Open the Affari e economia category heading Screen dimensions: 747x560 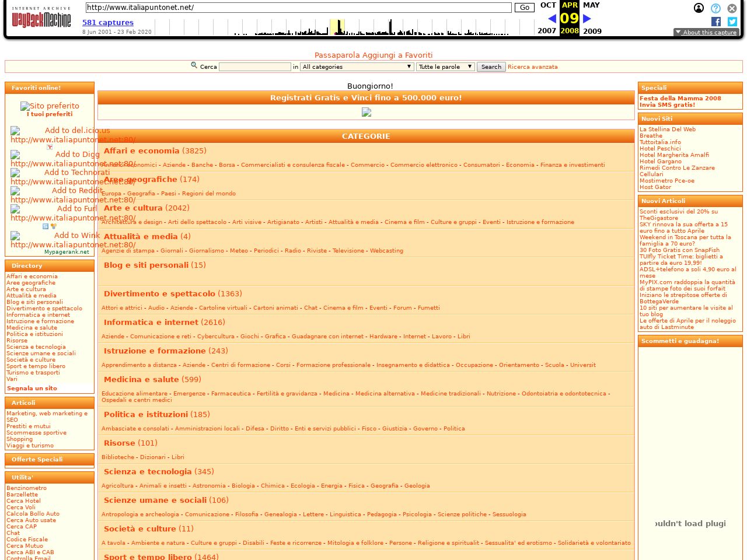tap(141, 151)
